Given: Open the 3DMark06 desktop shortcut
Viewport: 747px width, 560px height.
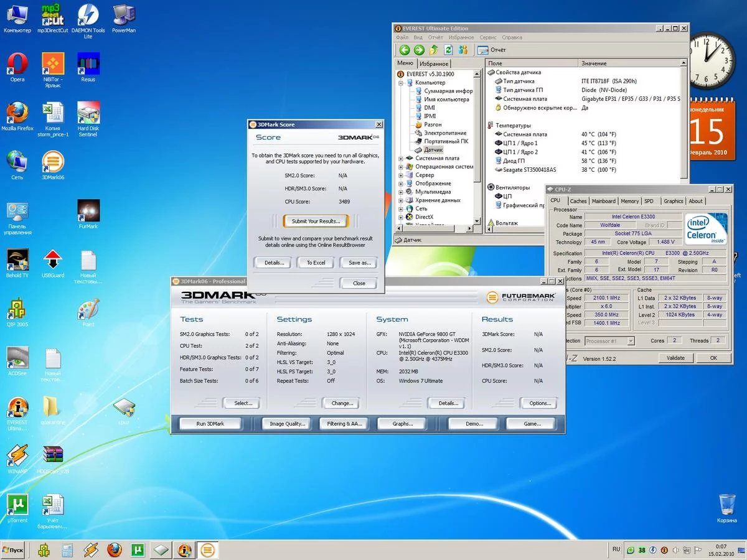Looking at the screenshot, I should [x=53, y=166].
